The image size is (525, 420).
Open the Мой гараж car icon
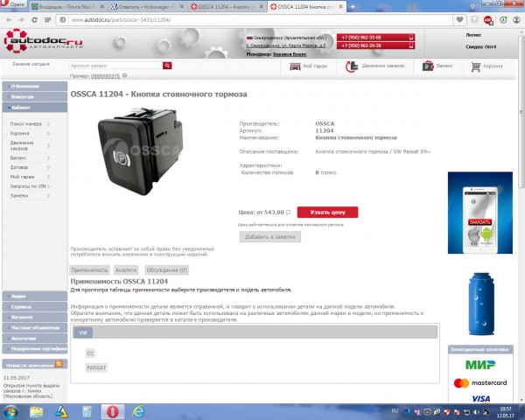pyautogui.click(x=295, y=66)
